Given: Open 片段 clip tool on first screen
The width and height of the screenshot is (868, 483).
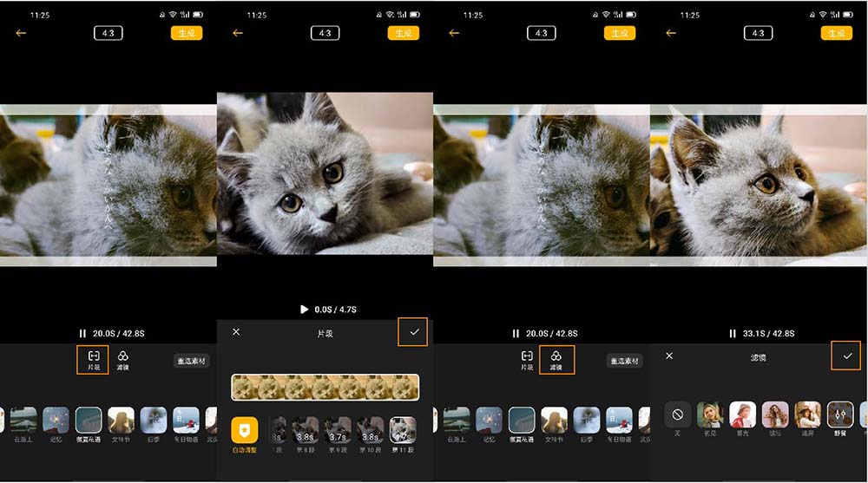Looking at the screenshot, I should pos(94,360).
